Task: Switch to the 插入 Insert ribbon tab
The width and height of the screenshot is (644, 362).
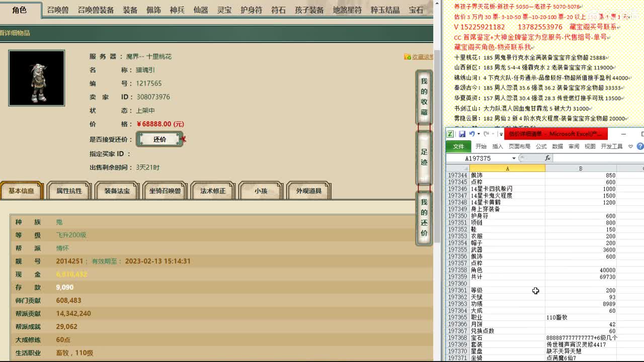Action: coord(498,146)
